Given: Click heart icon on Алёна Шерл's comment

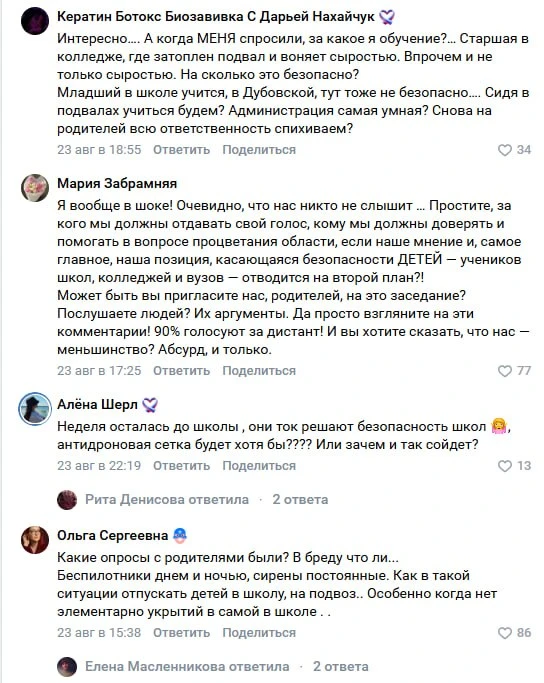Looking at the screenshot, I should pos(504,466).
